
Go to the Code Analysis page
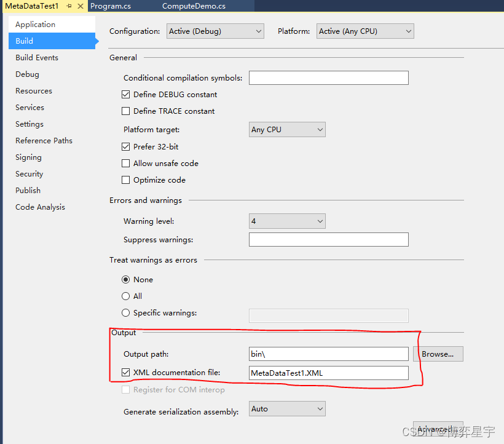click(41, 207)
